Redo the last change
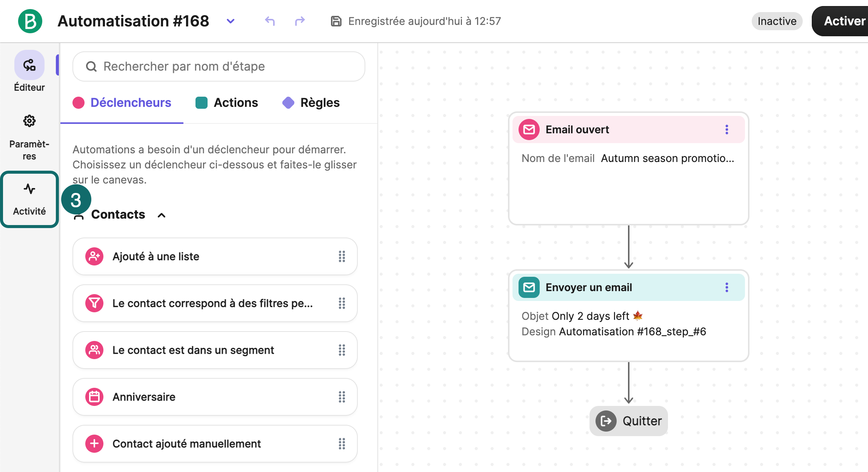This screenshot has height=472, width=868. (x=300, y=21)
